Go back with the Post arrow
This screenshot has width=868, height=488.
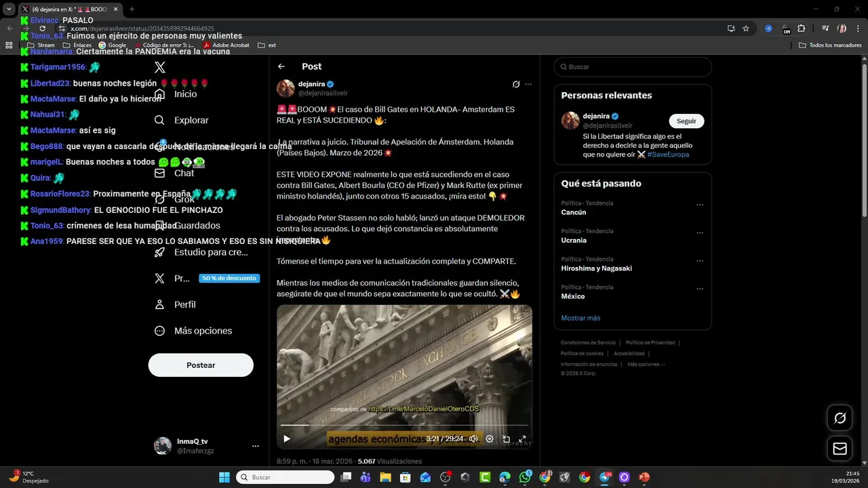[281, 66]
